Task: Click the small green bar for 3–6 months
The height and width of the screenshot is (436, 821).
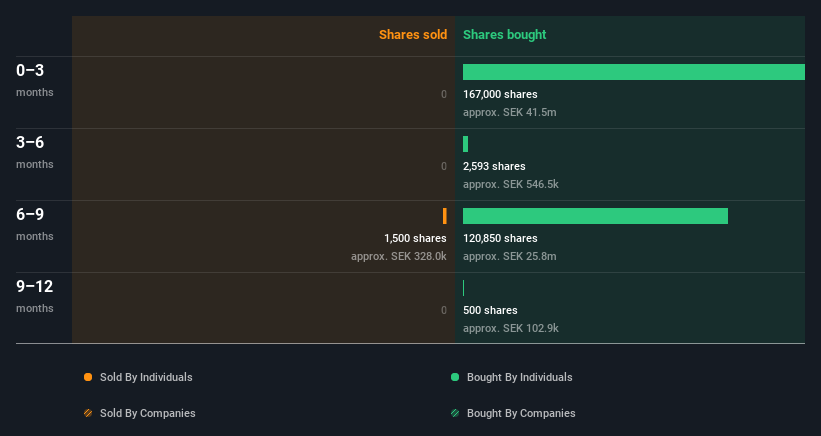Action: [465, 144]
